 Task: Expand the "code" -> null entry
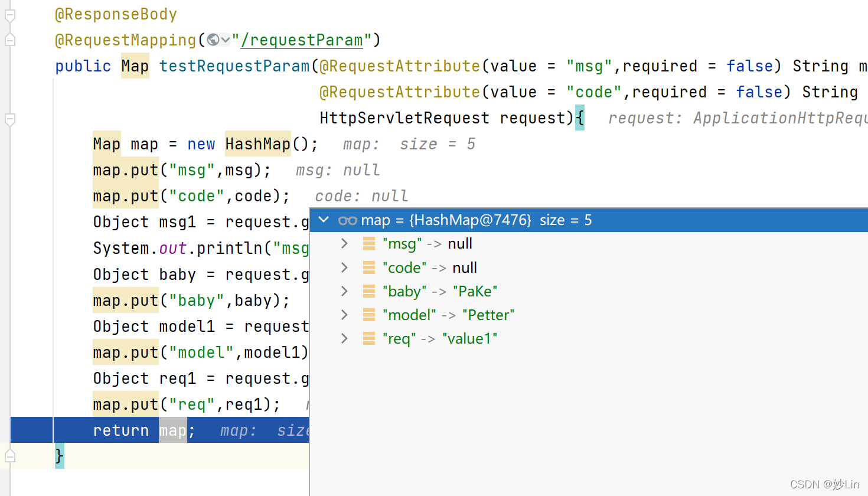click(344, 267)
